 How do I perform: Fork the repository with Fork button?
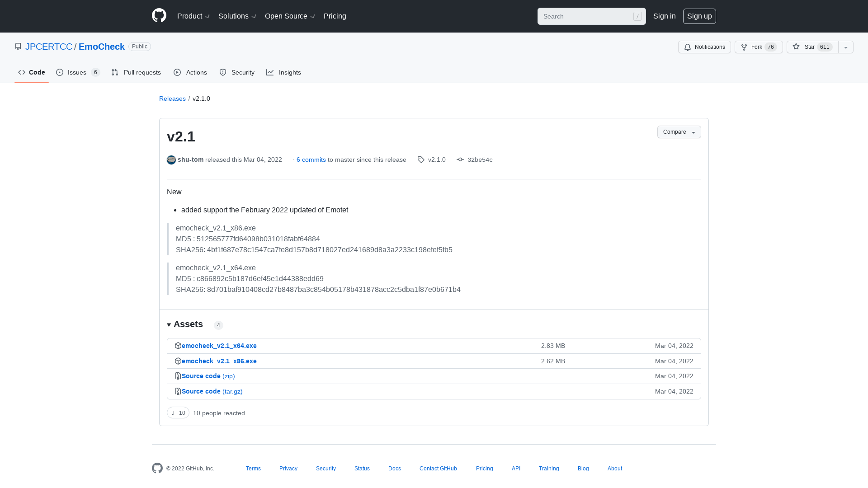coord(759,47)
